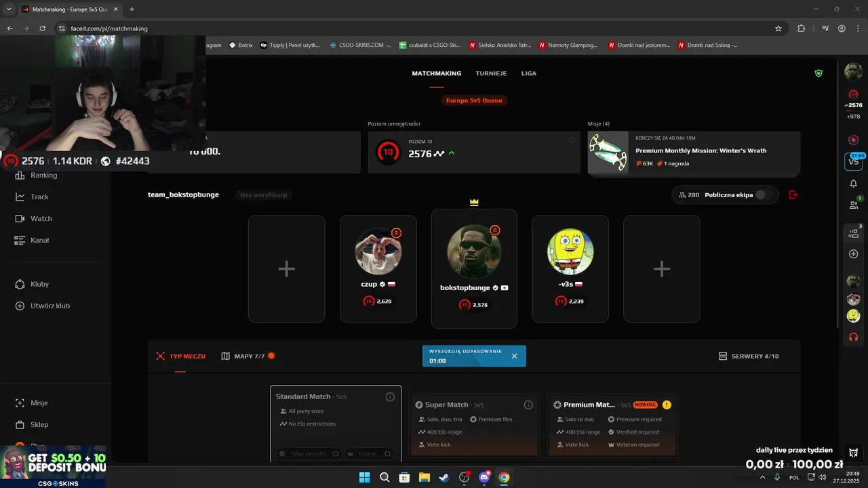Open the SERWERY 4/10 tab
Image resolution: width=868 pixels, height=488 pixels.
749,356
